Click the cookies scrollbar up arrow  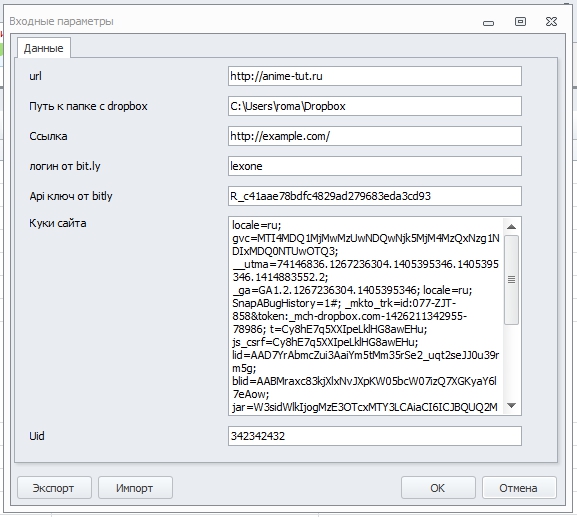click(x=511, y=227)
